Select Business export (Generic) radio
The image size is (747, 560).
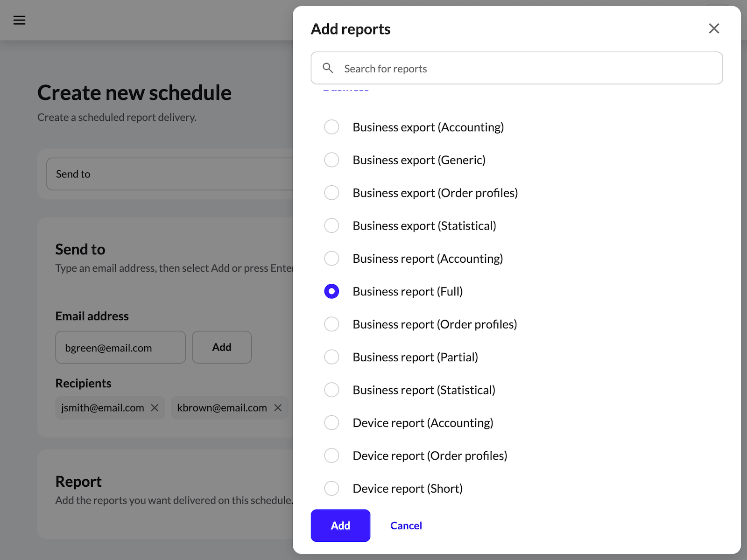pos(331,160)
